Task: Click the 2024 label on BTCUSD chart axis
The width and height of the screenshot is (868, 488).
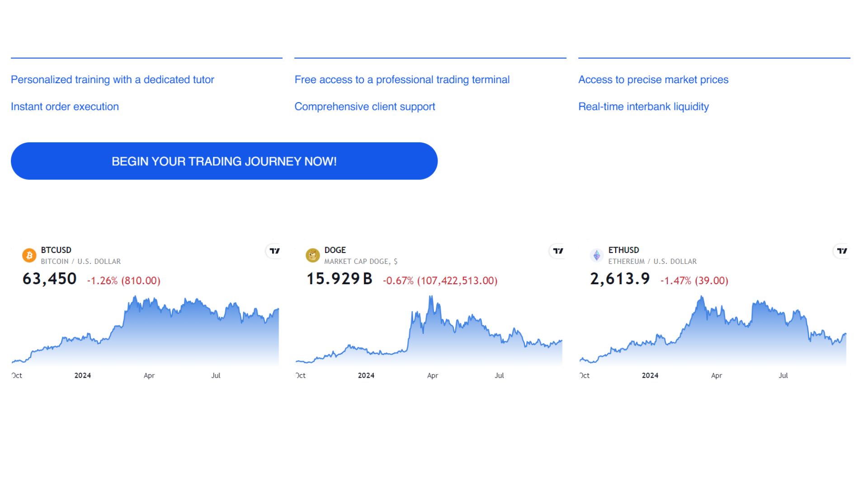Action: [x=83, y=375]
